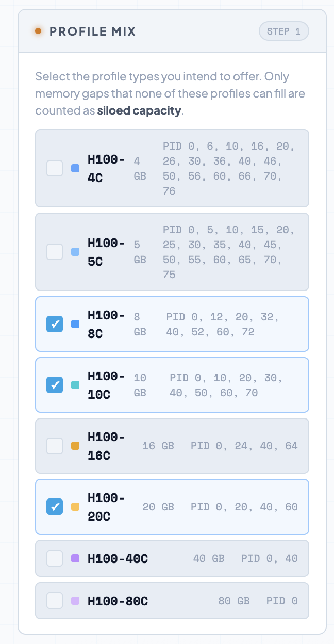This screenshot has width=334, height=644.
Task: Click the orange swatch for H100-16C
Action: tap(75, 446)
